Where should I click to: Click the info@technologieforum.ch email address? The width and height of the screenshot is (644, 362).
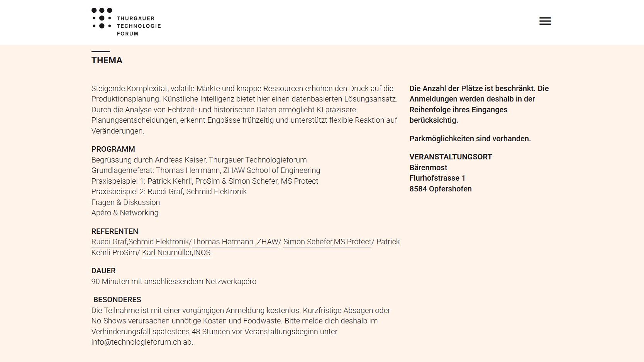coord(136,342)
